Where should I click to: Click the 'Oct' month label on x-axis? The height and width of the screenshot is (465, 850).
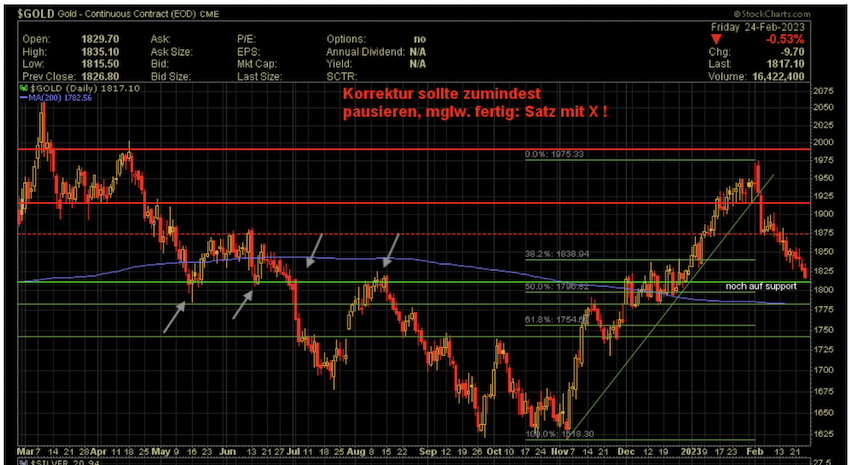[494, 451]
